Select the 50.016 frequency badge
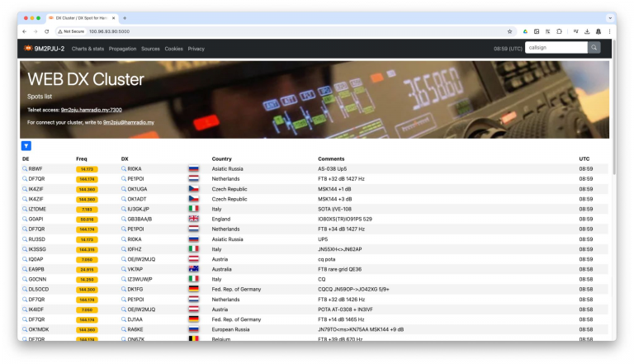634x364 pixels. coord(87,219)
